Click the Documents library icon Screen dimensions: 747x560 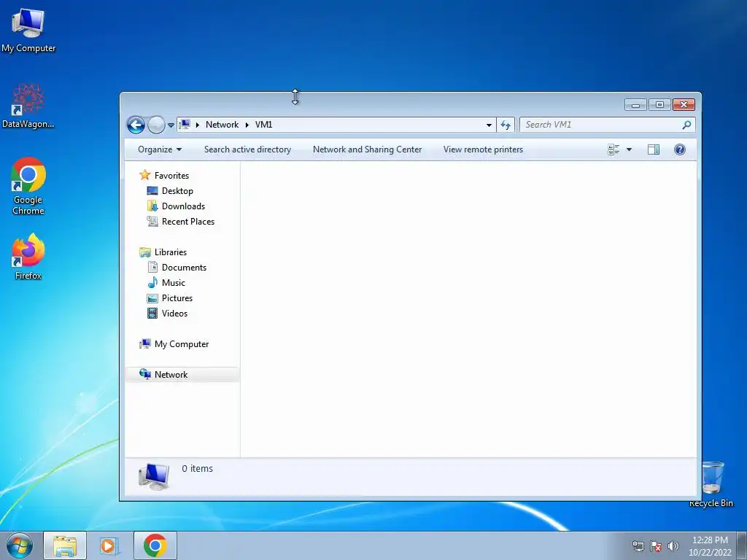tap(152, 267)
